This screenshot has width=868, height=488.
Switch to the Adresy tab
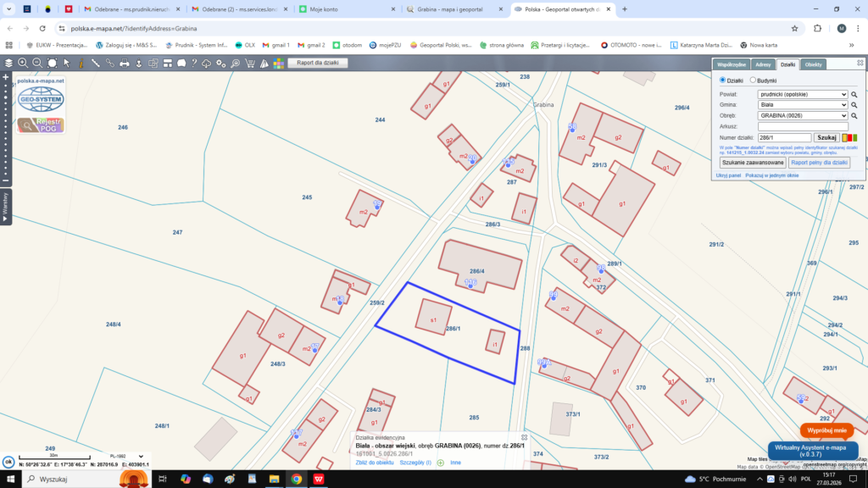click(x=763, y=64)
